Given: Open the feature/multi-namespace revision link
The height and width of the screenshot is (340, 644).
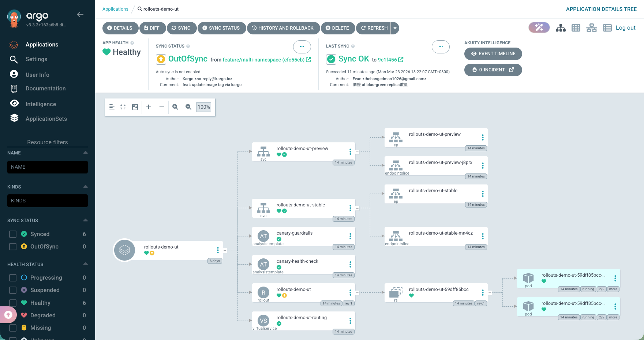Looking at the screenshot, I should [263, 60].
